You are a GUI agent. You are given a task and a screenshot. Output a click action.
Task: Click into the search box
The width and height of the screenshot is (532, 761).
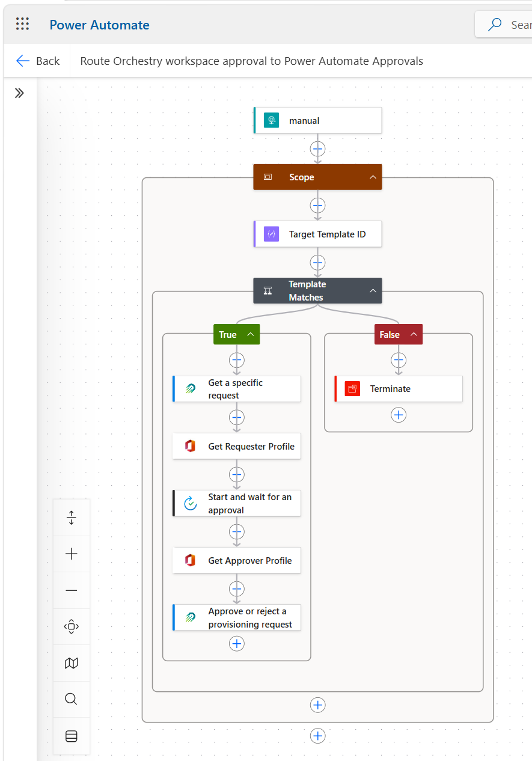point(504,25)
